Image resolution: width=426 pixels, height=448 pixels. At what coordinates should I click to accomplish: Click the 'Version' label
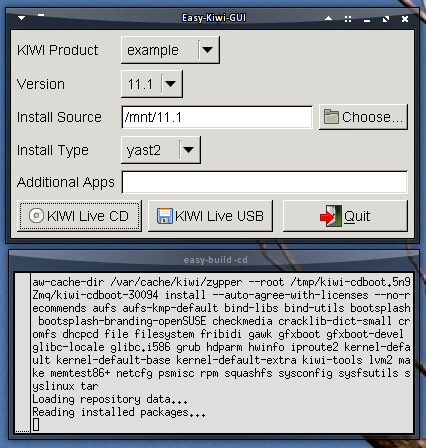coord(41,84)
